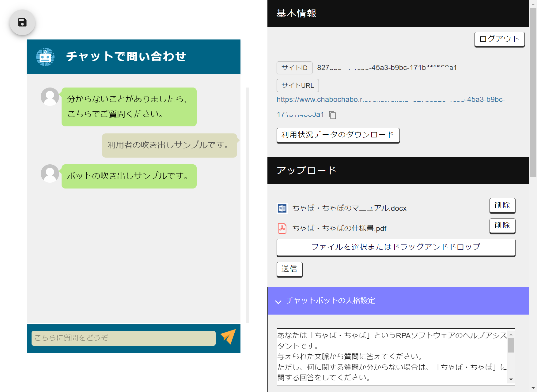Focus the こちらに質問をどうぞ input field
537x392 pixels.
click(123, 338)
